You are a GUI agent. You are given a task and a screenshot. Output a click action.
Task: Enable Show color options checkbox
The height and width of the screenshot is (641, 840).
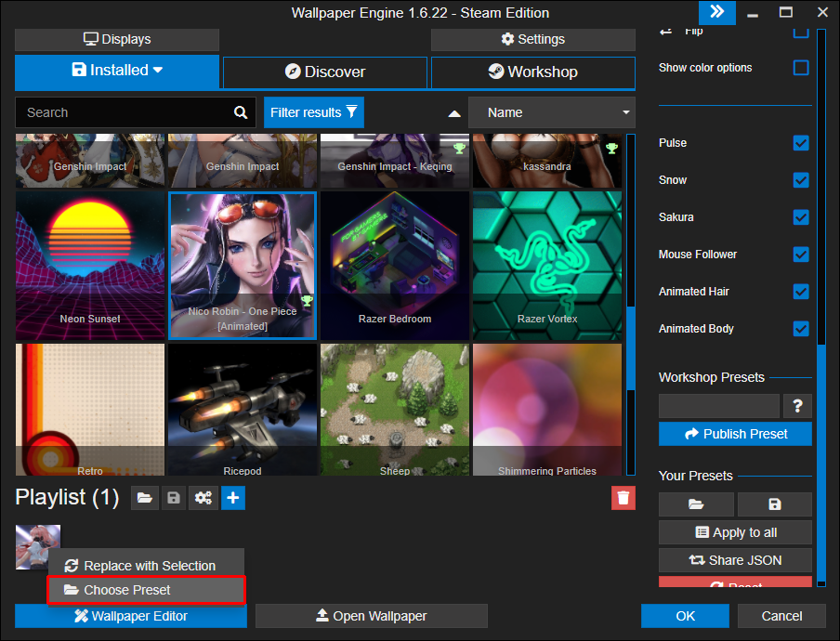(801, 68)
